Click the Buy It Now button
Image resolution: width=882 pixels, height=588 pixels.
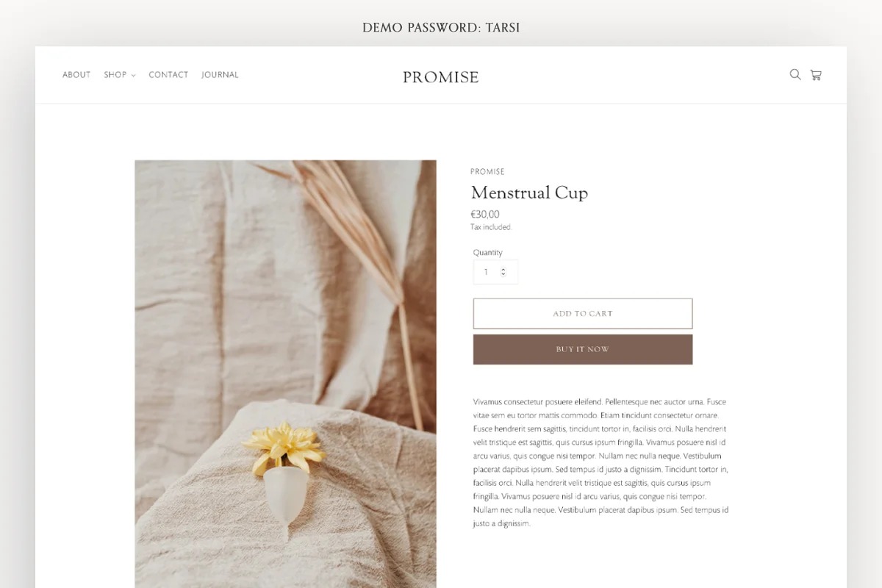(583, 349)
